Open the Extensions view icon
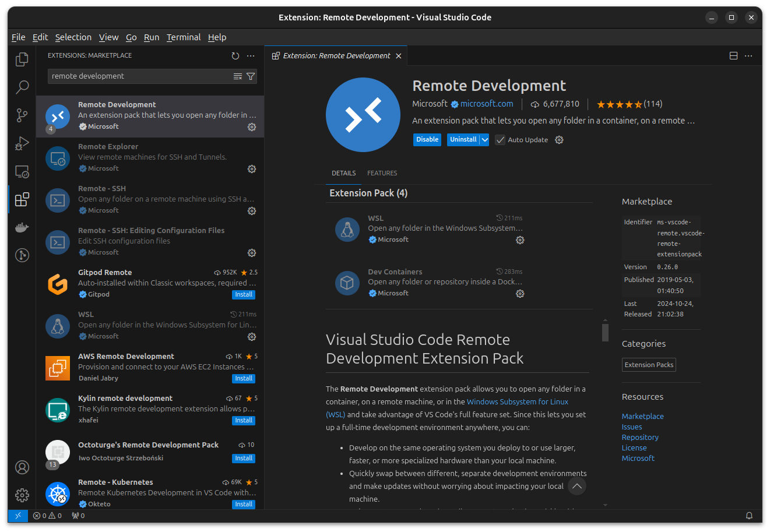This screenshot has height=532, width=770. tap(22, 199)
